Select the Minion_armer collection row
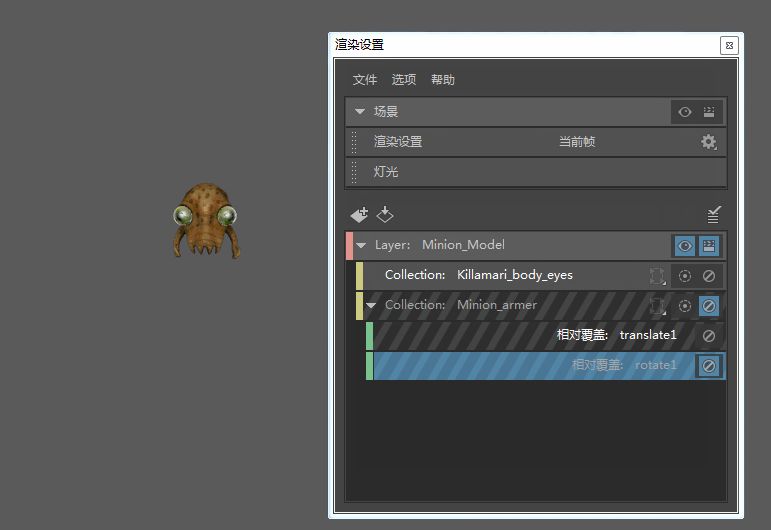Viewport: 771px width, 530px height. pyautogui.click(x=541, y=305)
